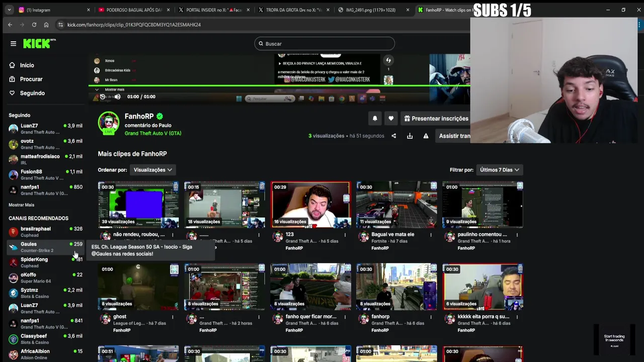Switch to IMG_2491.png tab
Viewport: 644px width, 362px height.
point(374,10)
